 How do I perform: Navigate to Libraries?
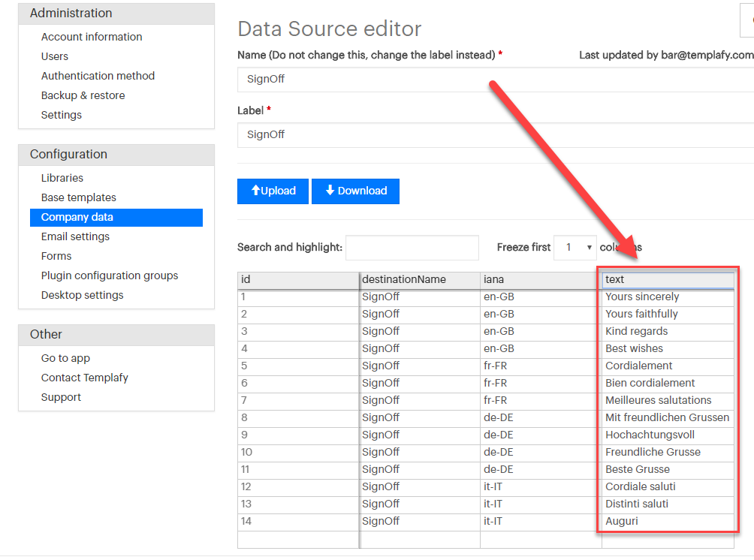62,179
